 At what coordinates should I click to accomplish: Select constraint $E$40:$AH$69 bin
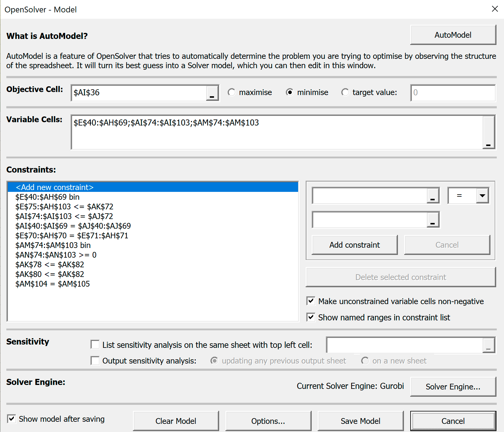tap(153, 197)
